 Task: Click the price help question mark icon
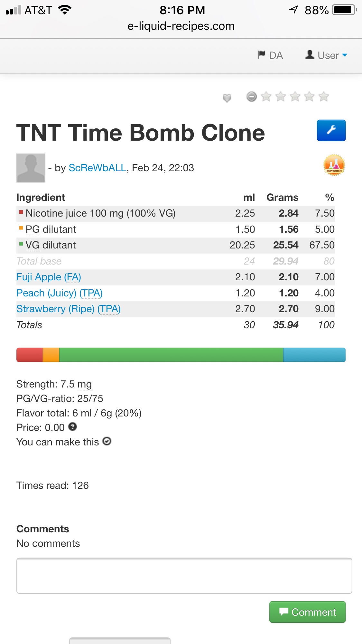click(x=73, y=427)
